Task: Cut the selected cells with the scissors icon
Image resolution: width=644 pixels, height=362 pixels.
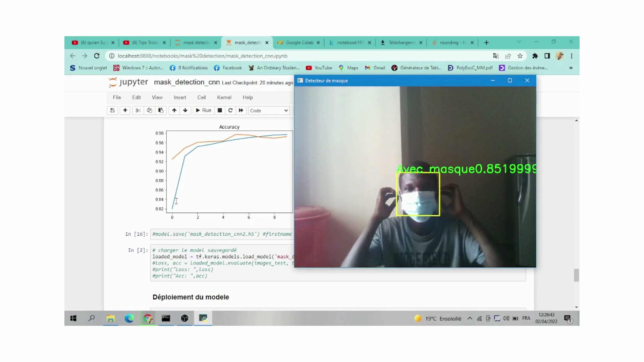Action: click(x=138, y=110)
